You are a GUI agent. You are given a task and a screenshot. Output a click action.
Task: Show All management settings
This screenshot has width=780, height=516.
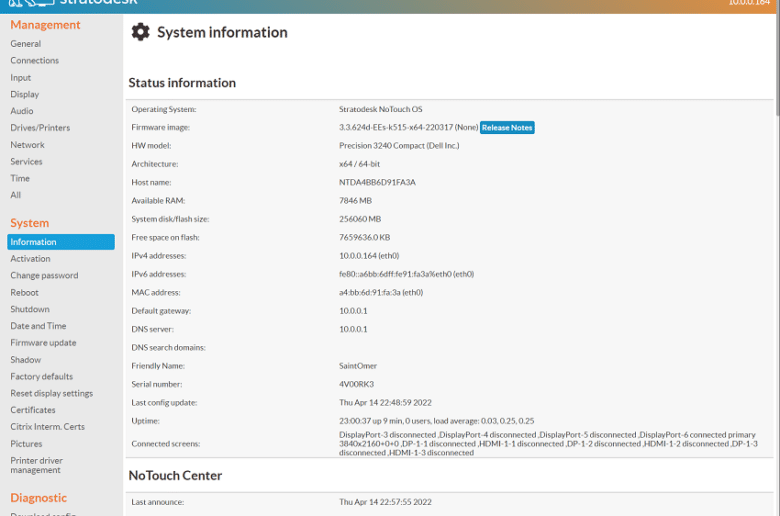tap(15, 195)
